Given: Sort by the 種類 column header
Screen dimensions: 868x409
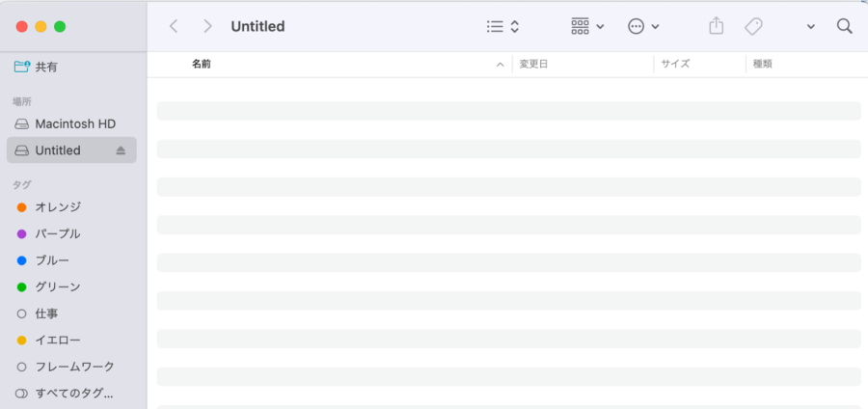Looking at the screenshot, I should (762, 65).
